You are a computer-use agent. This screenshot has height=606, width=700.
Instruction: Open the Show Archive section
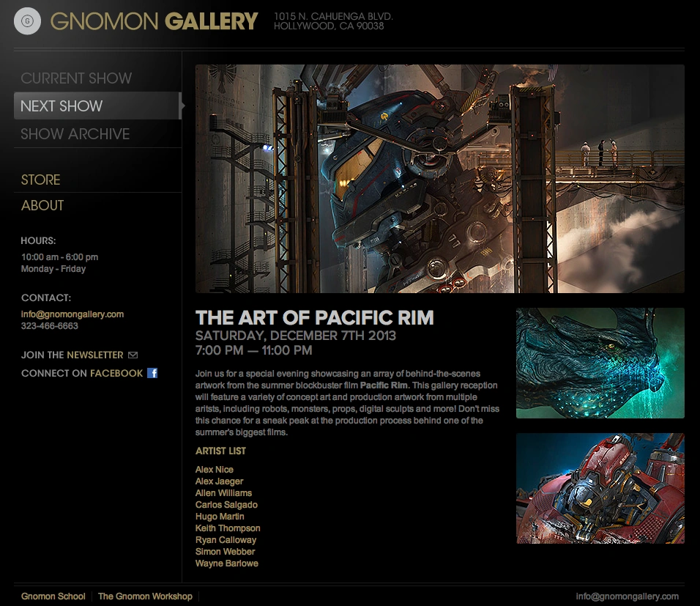tap(75, 133)
